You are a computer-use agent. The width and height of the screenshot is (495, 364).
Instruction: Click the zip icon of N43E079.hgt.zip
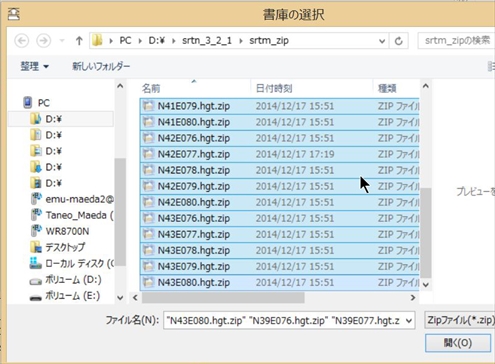[148, 266]
